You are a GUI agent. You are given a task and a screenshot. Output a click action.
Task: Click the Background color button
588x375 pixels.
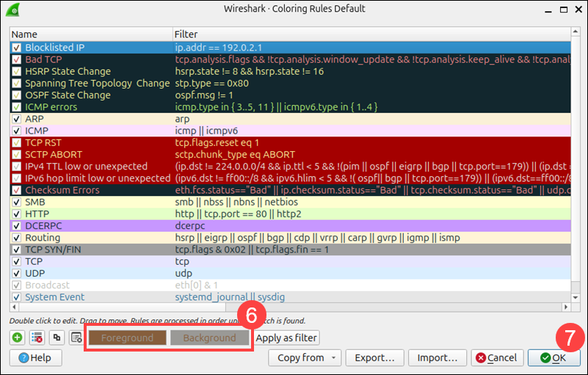(210, 338)
